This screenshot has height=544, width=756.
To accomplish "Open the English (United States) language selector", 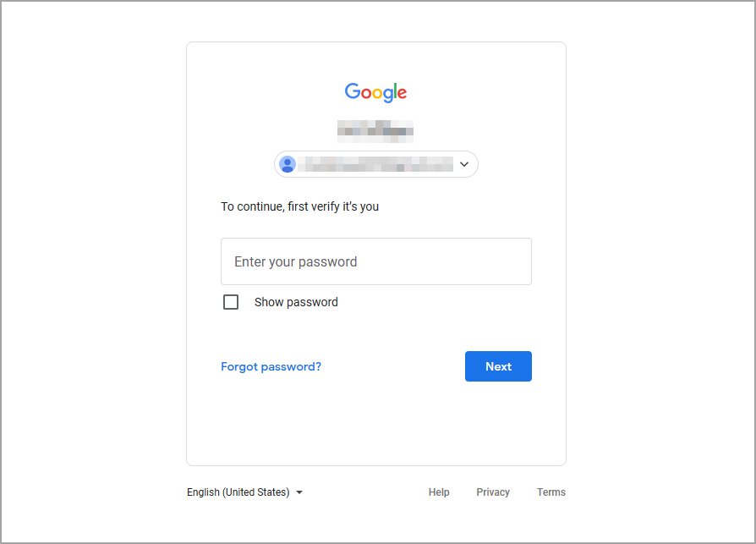I will pos(238,492).
